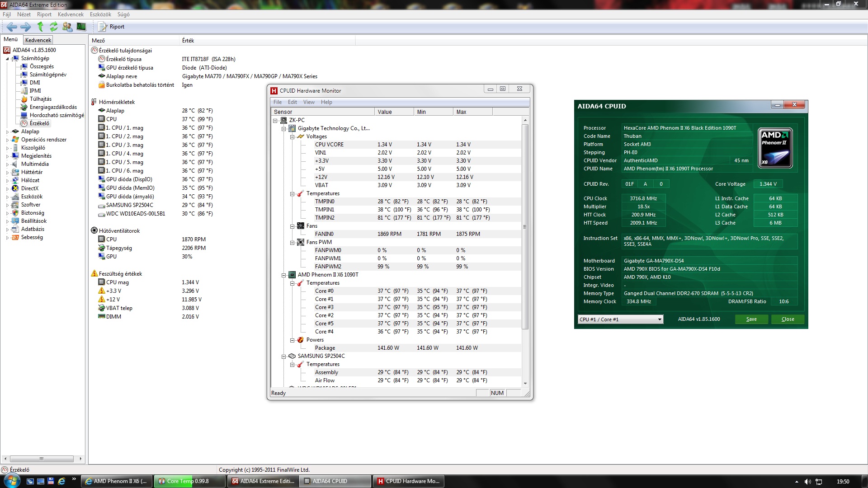Screen dimensions: 868x488
Task: Click Sensor column header in Hardware Monitor
Action: 323,112
